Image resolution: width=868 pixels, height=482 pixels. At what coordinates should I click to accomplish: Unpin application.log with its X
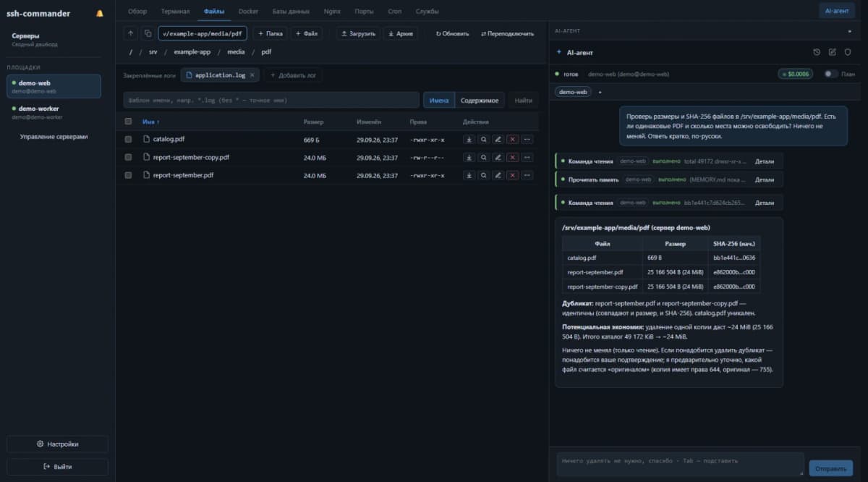(x=252, y=75)
